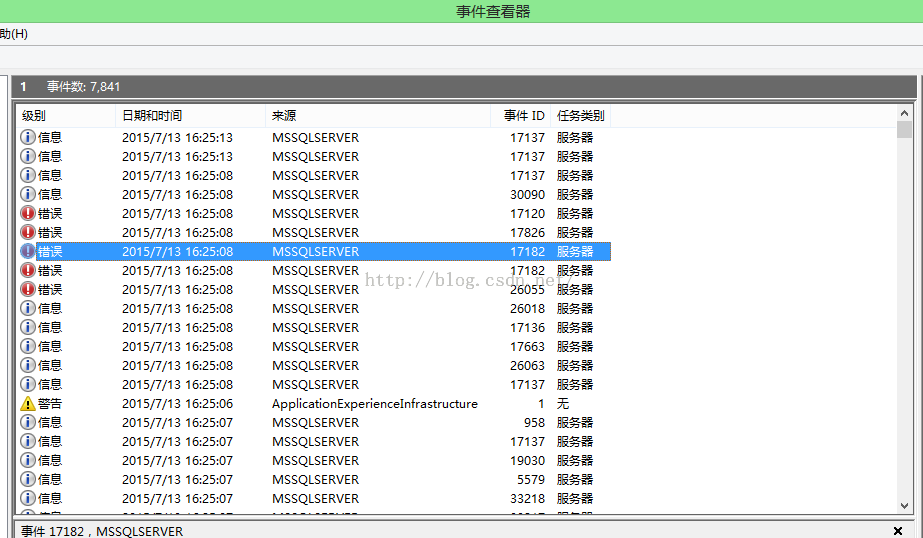Sort by the 级别 column header
The image size is (923, 538).
[x=65, y=116]
